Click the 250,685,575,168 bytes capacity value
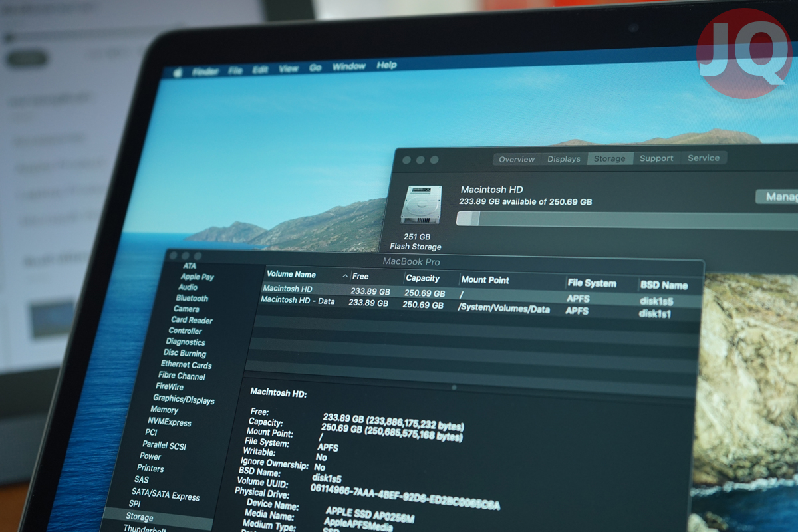Screen dimensions: 798x532 [413, 433]
